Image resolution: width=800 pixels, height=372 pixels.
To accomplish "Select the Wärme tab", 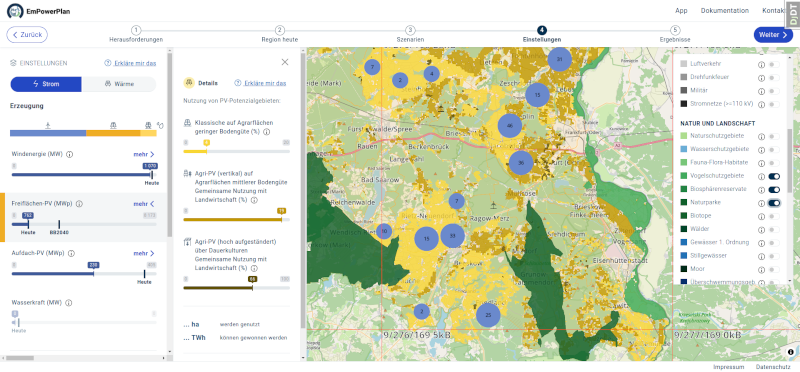I will click(x=119, y=84).
